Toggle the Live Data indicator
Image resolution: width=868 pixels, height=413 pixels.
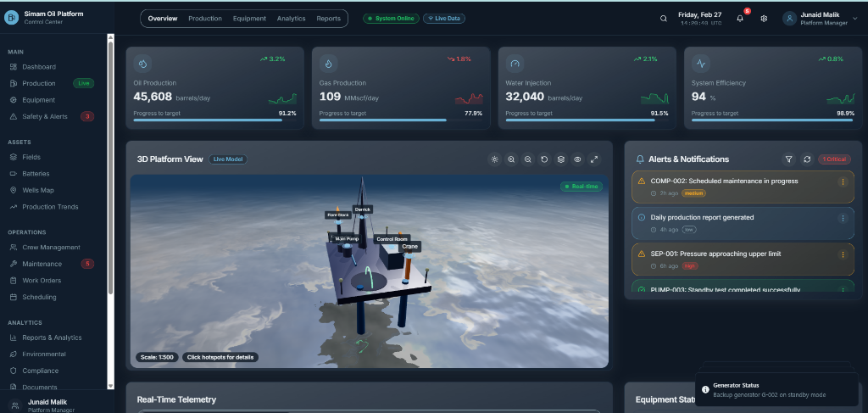[444, 19]
